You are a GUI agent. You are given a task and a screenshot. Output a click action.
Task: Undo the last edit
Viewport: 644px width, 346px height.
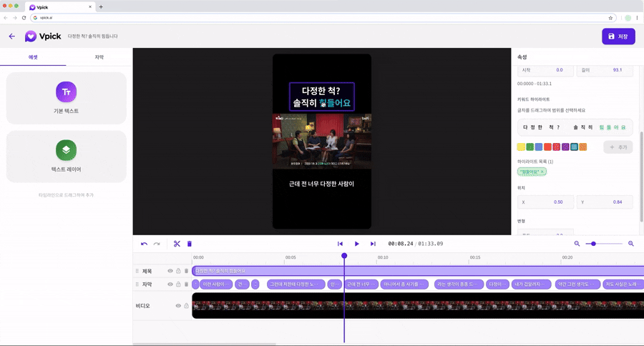click(144, 244)
